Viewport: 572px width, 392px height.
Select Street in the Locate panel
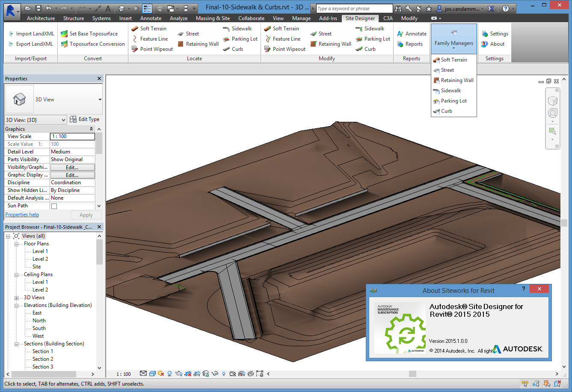pos(188,34)
